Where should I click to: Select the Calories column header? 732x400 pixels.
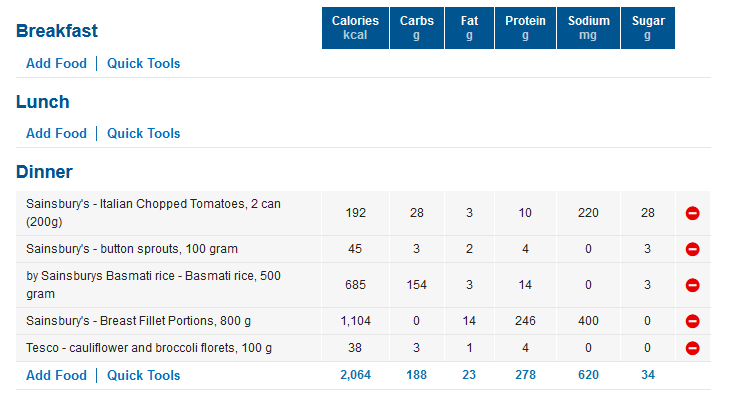(355, 28)
